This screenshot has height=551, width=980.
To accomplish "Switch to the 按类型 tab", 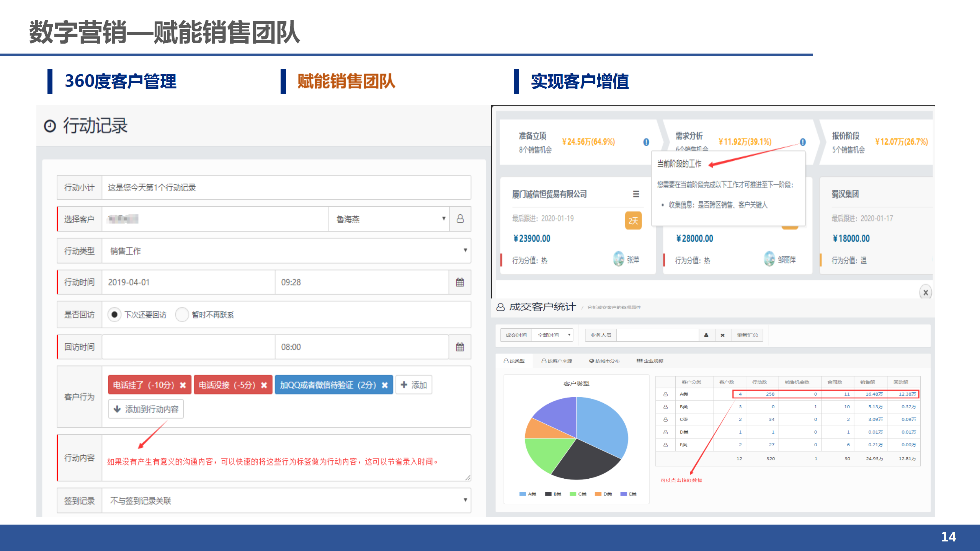I will pos(514,361).
